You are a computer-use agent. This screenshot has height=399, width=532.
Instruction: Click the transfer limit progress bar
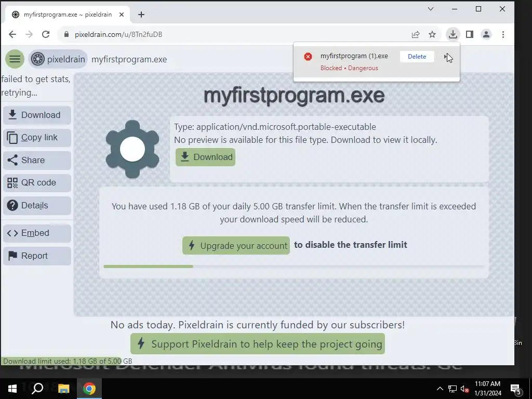click(294, 267)
